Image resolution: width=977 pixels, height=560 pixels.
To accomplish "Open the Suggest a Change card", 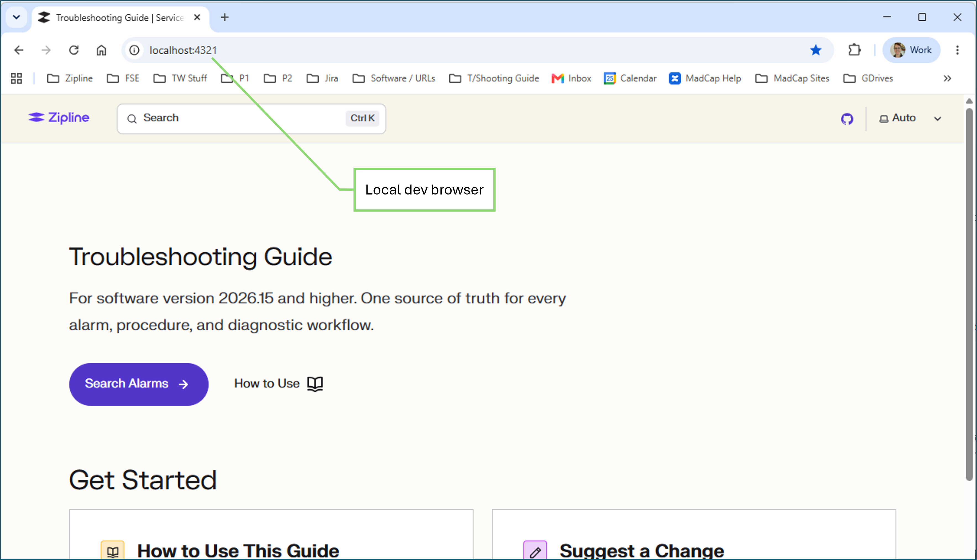I will coord(694,535).
